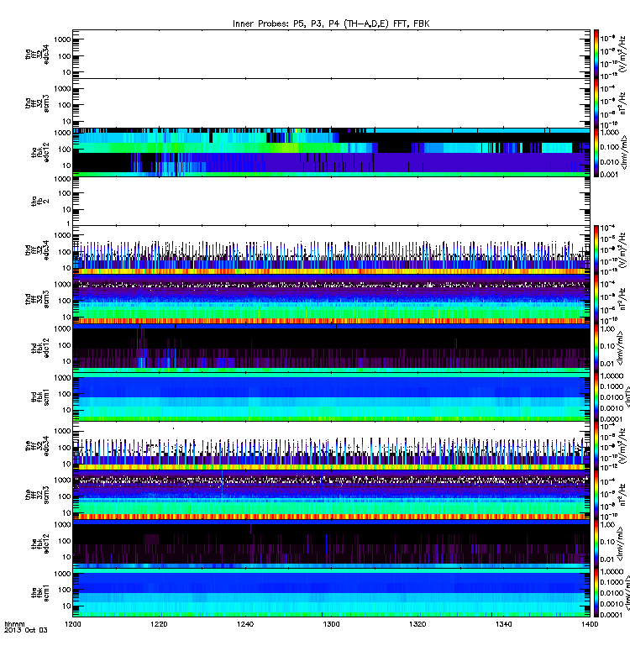Click the 'thd fbk edc12' panel label
This screenshot has height=672, width=630.
point(40,348)
